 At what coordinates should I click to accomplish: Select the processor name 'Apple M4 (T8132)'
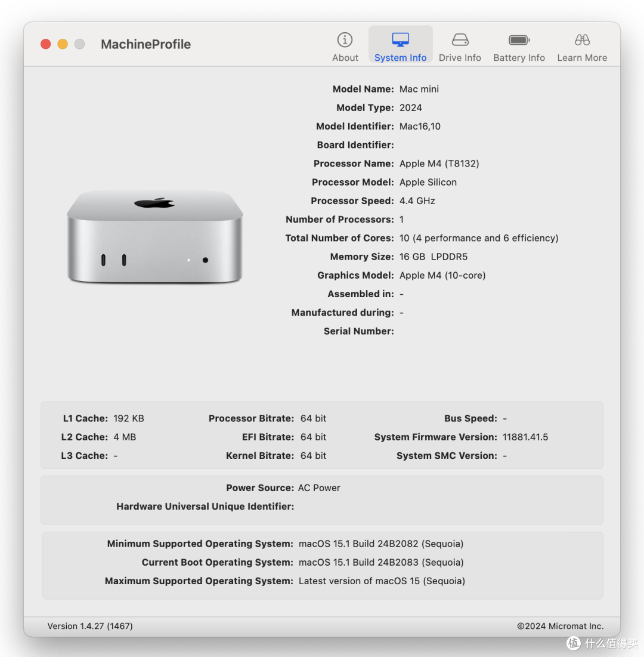coord(439,164)
